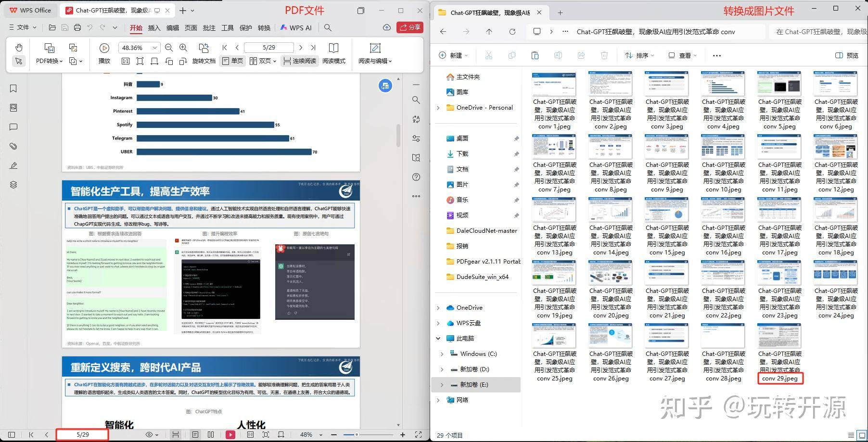Jump to first page in WPS toolbar
Viewport: 868px width, 442px height.
[225, 48]
